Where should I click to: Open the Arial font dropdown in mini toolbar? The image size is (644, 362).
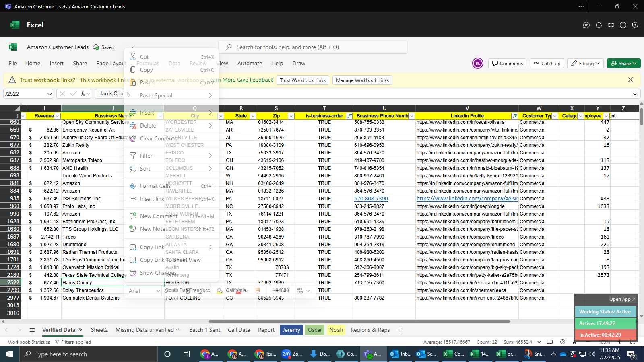tap(158, 291)
